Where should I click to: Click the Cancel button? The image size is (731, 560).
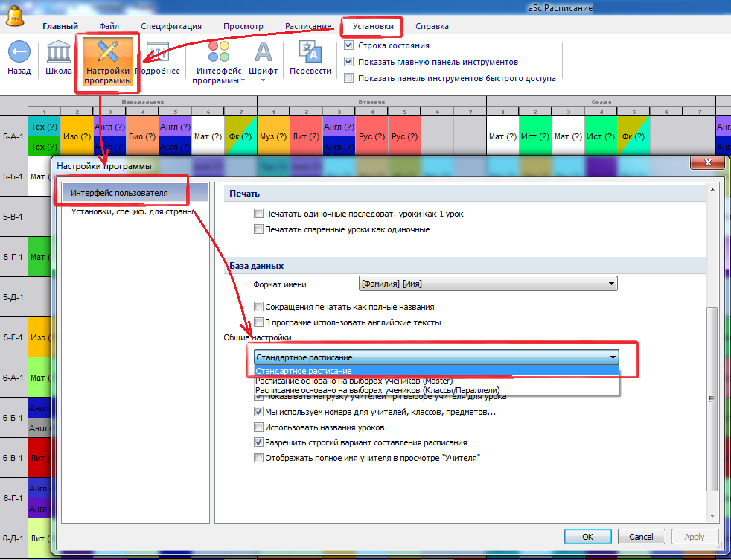640,536
